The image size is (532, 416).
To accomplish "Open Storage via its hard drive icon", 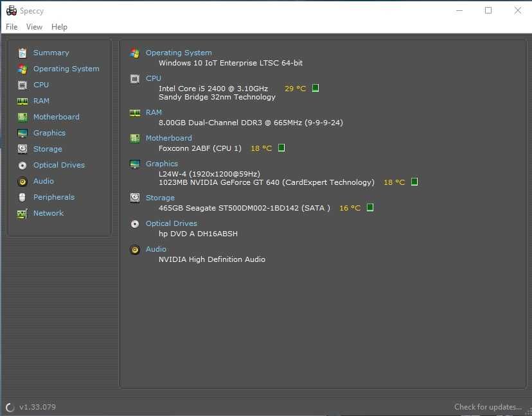I will click(22, 149).
